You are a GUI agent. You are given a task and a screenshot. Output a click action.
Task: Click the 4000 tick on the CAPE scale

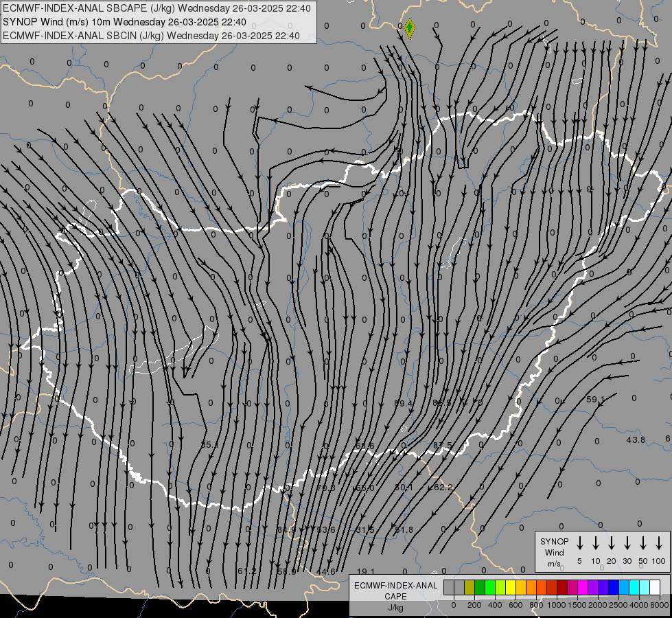[x=640, y=605]
